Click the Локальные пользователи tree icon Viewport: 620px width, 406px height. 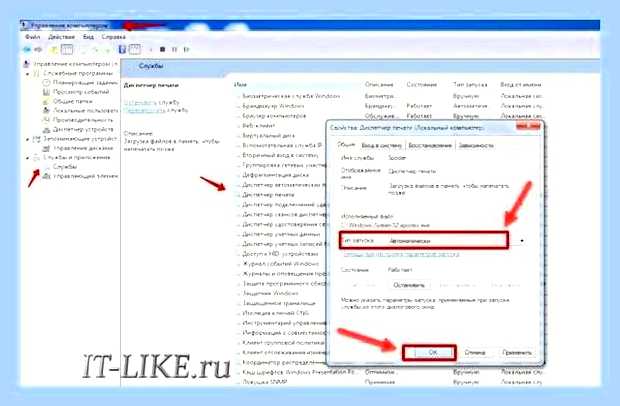tap(46, 111)
